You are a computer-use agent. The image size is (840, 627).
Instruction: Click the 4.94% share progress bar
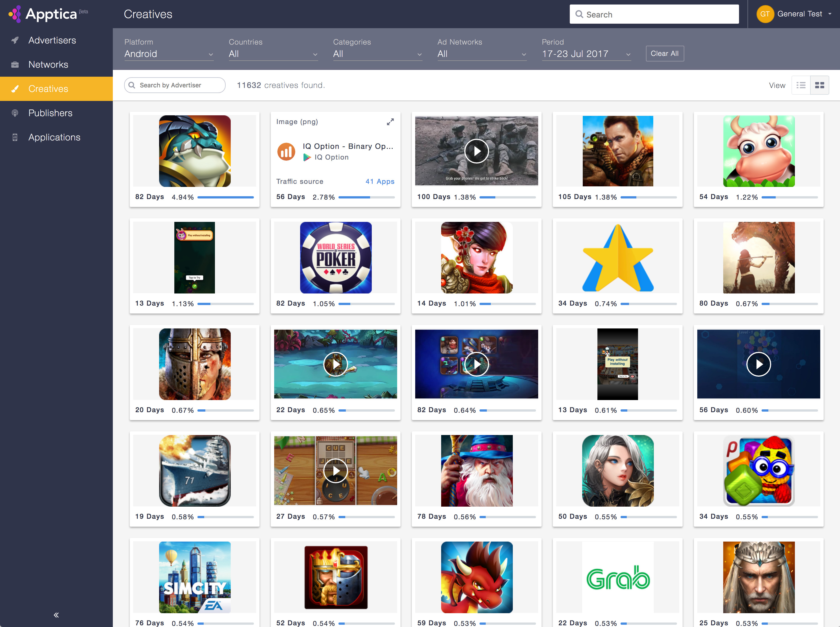pos(226,197)
